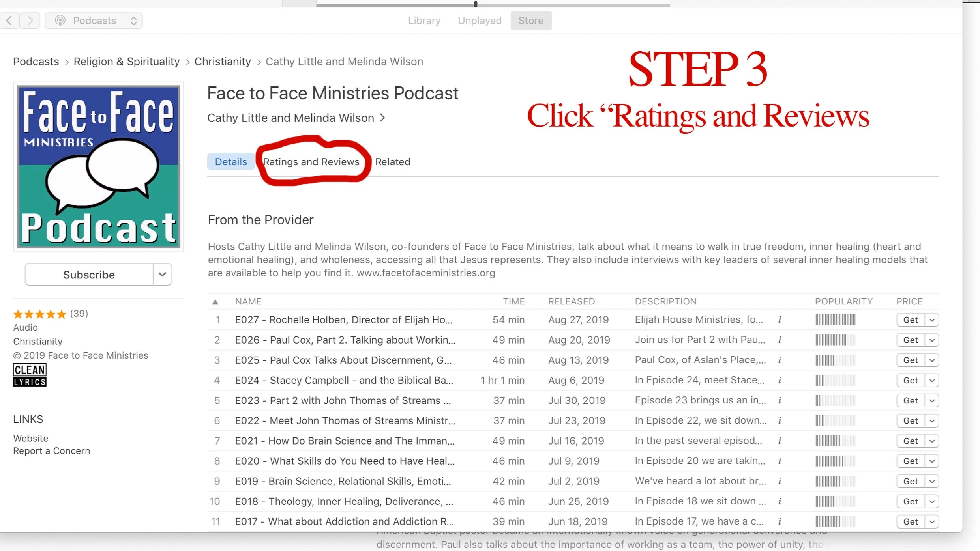The image size is (980, 551).
Task: Get episode E022 Meet John Thomas
Action: [911, 420]
